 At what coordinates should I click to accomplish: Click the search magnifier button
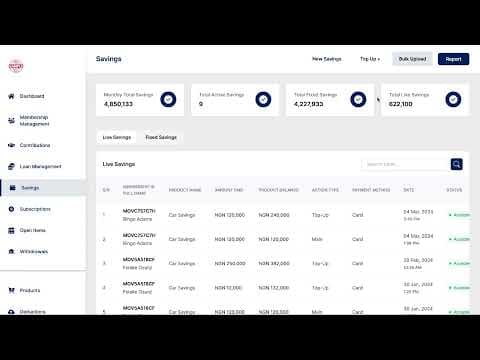pos(457,164)
